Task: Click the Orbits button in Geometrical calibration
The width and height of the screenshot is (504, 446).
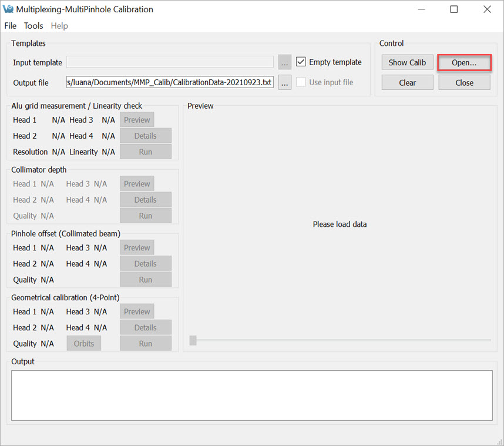Action: click(x=84, y=344)
